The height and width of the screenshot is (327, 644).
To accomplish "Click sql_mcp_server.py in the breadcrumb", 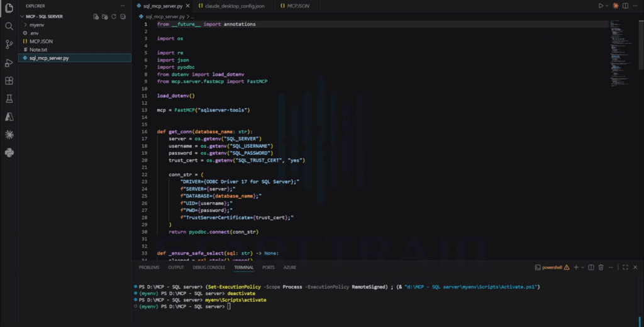I will [165, 16].
